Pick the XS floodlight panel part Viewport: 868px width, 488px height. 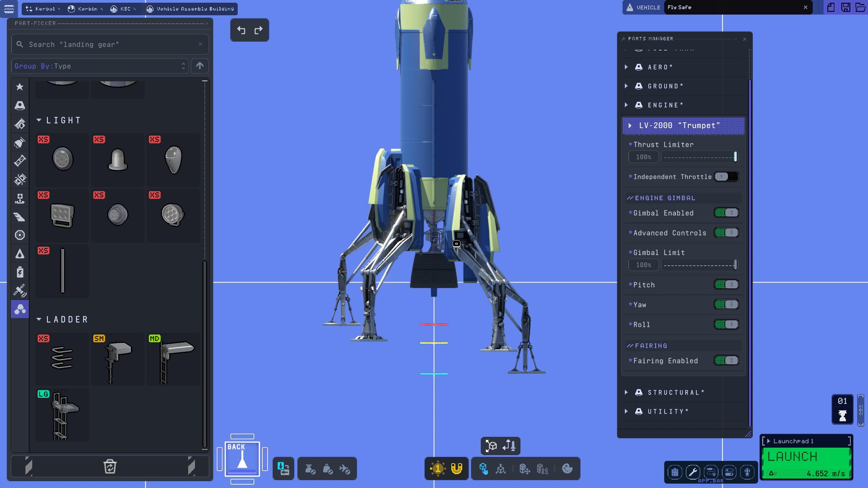(x=62, y=215)
